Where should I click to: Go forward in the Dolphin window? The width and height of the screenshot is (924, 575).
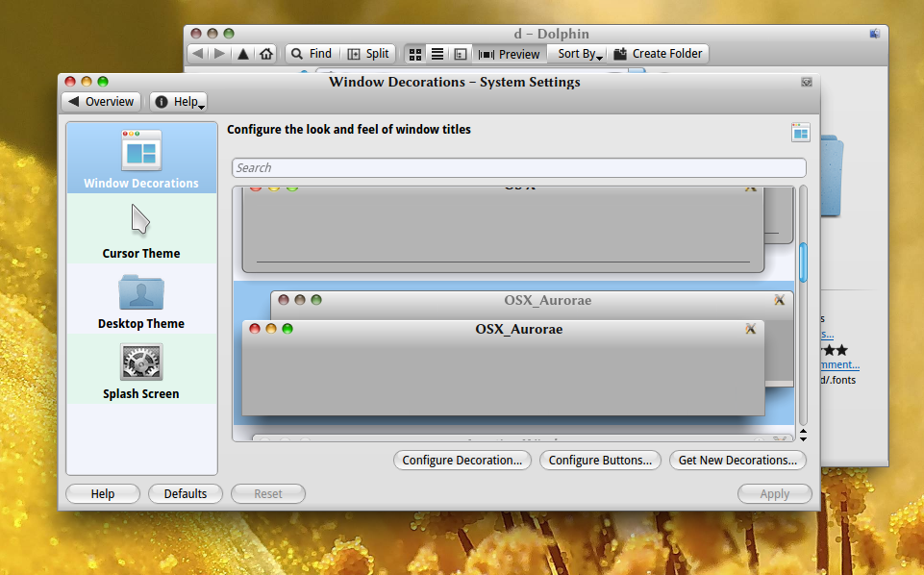click(219, 54)
